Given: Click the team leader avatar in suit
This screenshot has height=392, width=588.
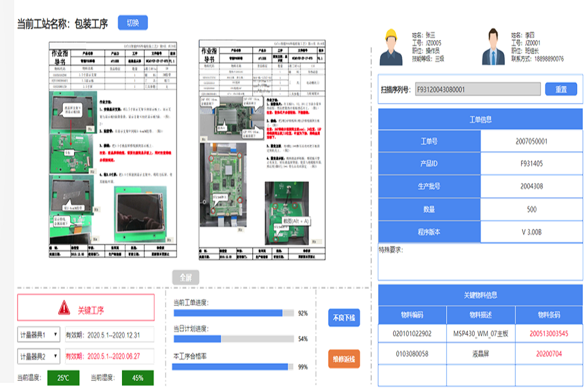Looking at the screenshot, I should click(492, 47).
